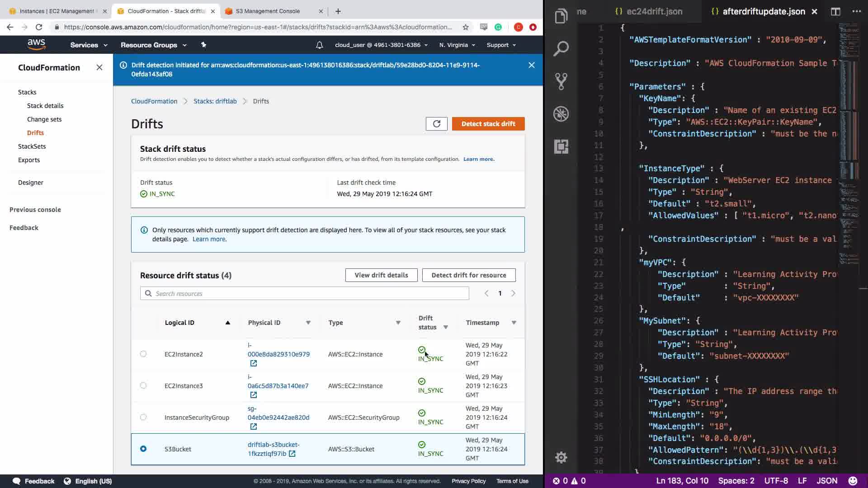Switch to the ec24drift.json editor tab

(654, 12)
